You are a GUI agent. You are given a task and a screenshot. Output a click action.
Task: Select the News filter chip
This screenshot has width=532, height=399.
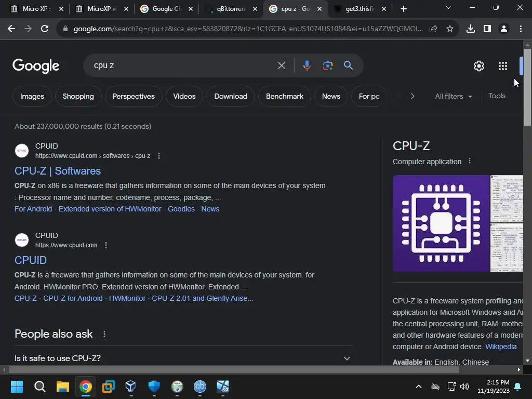click(331, 96)
